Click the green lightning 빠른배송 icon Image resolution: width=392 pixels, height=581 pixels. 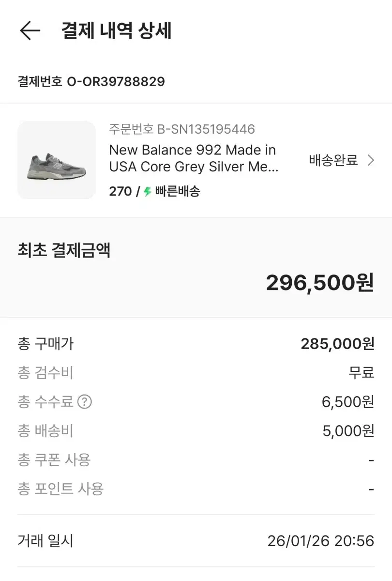[148, 192]
